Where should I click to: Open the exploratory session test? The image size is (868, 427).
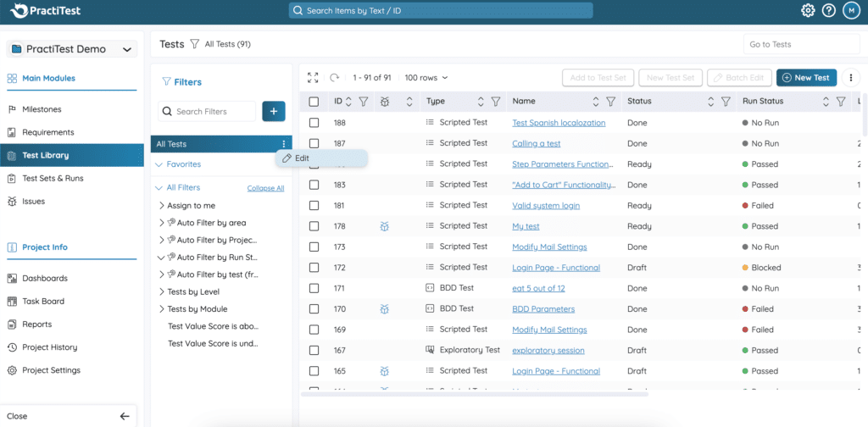coord(548,351)
